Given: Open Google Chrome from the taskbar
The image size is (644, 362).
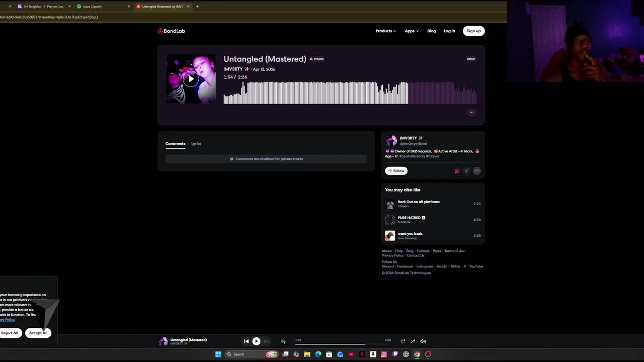Looking at the screenshot, I should coord(417,354).
